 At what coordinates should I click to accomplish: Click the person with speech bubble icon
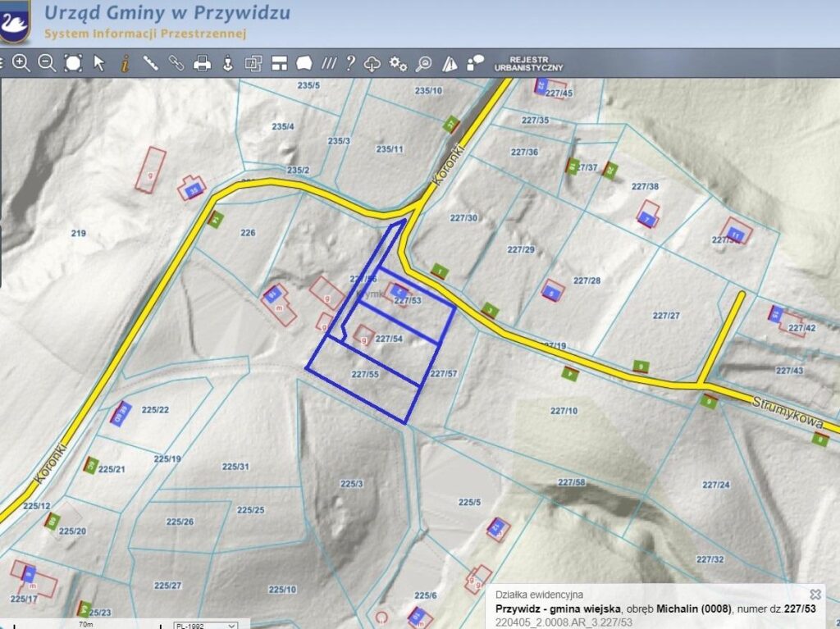(475, 63)
